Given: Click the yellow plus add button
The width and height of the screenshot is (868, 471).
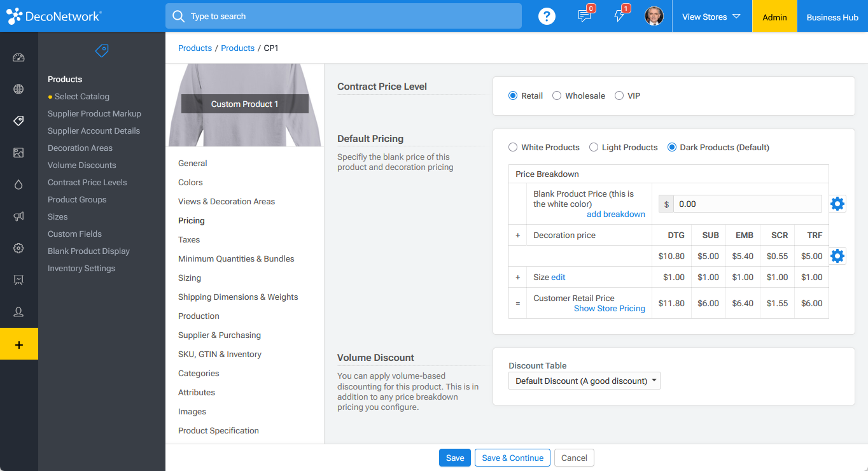Looking at the screenshot, I should click(19, 344).
